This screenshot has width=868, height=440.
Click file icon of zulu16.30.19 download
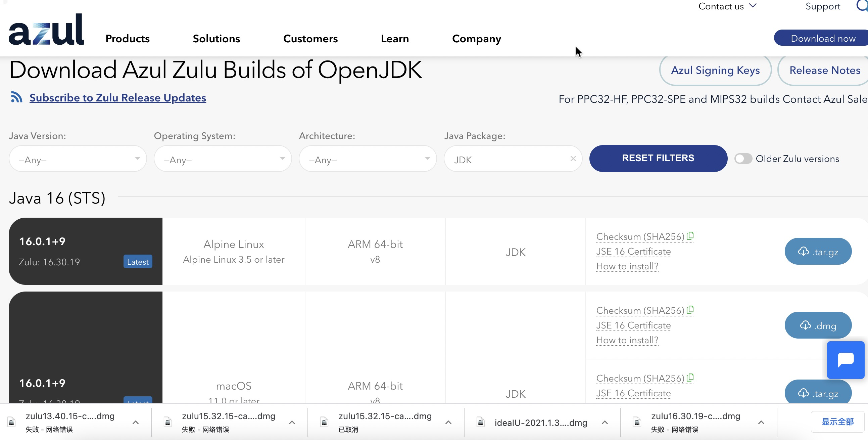[637, 422]
